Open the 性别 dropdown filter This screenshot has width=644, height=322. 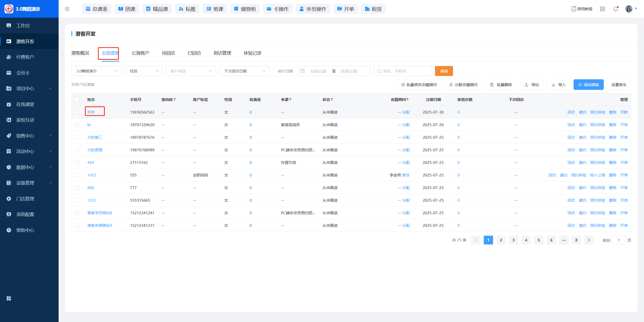coord(144,71)
